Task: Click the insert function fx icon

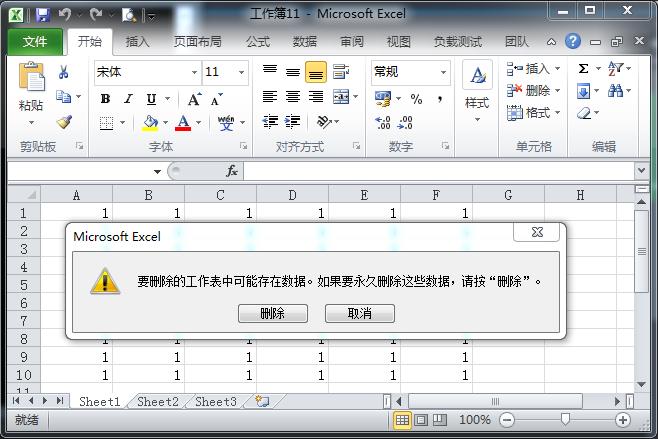Action: (232, 171)
